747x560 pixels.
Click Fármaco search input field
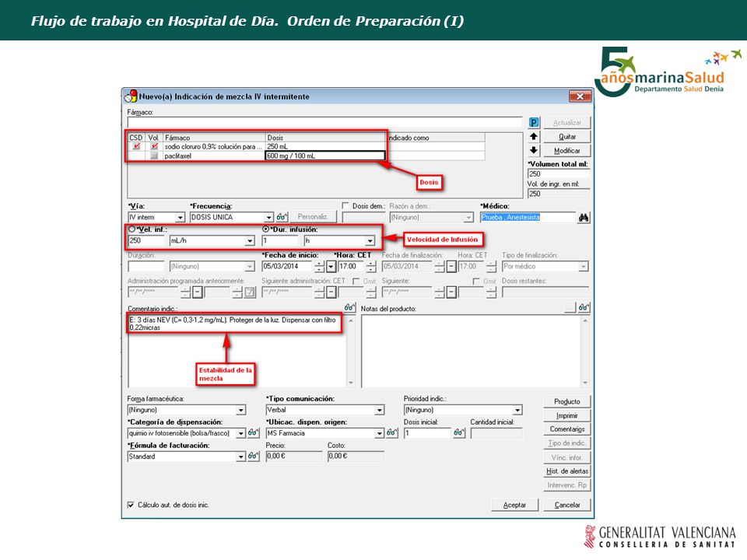325,122
